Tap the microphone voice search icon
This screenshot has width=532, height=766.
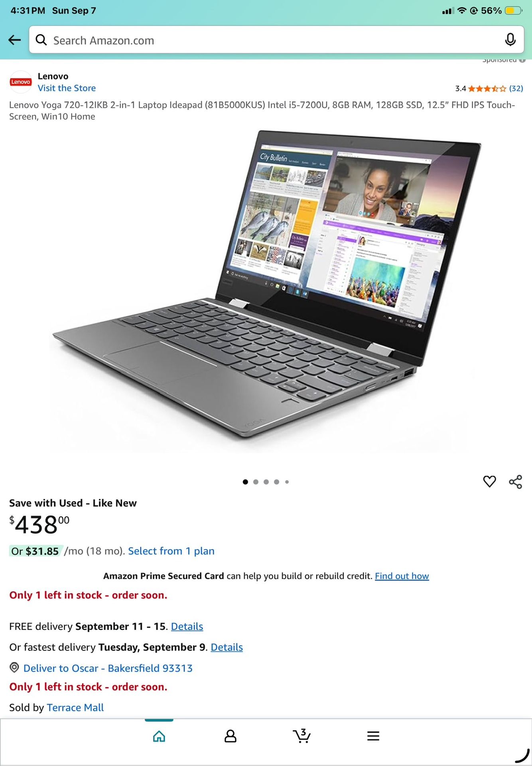[510, 40]
